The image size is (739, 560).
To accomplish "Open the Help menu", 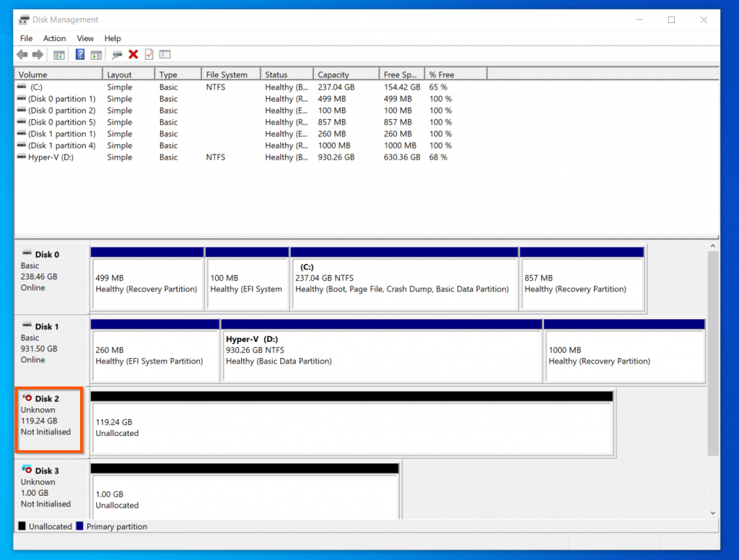I will (x=113, y=38).
